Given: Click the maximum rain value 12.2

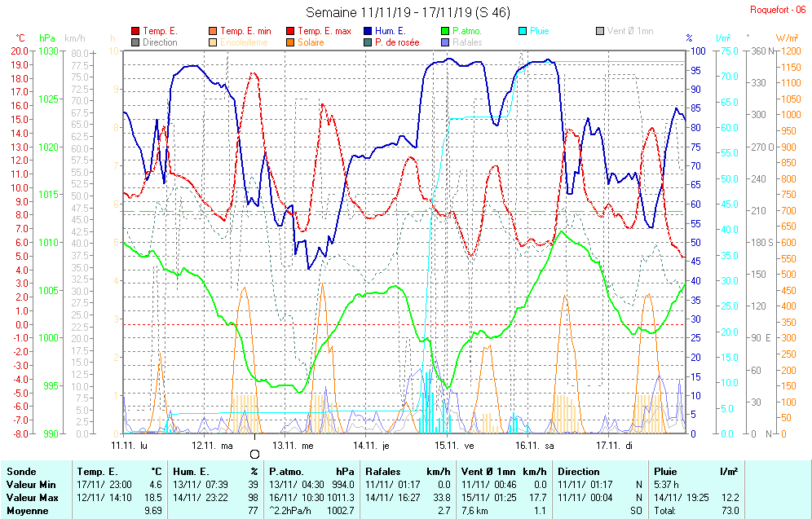Looking at the screenshot, I should click(730, 498).
